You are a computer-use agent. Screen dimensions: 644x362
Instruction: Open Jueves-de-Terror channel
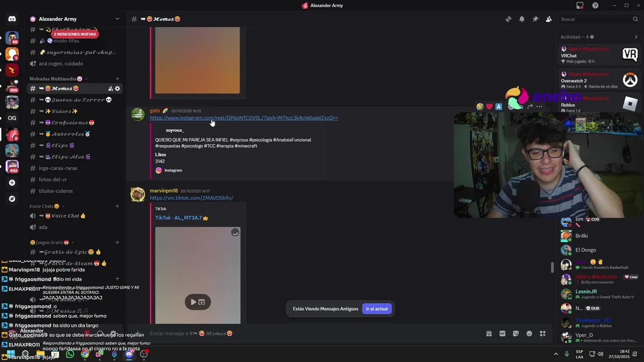[75, 100]
